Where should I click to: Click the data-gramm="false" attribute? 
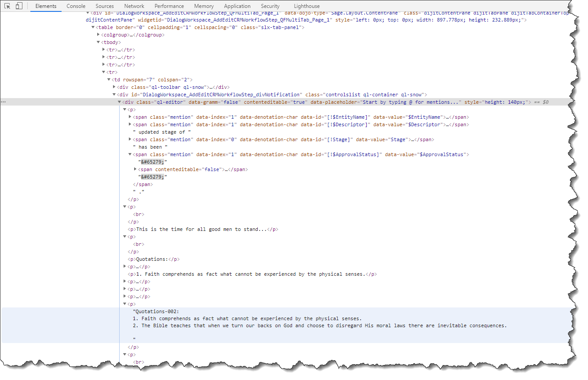[215, 102]
